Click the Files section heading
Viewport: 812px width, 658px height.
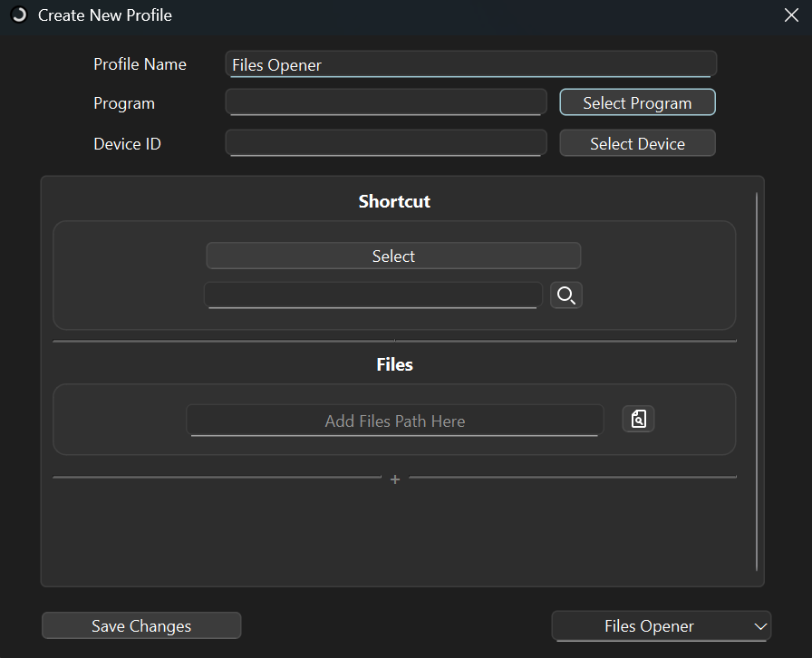(394, 364)
